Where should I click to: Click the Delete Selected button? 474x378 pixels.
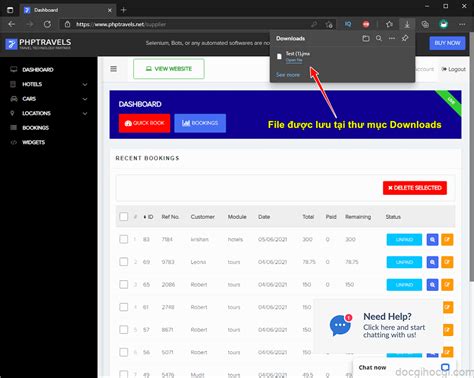click(415, 188)
